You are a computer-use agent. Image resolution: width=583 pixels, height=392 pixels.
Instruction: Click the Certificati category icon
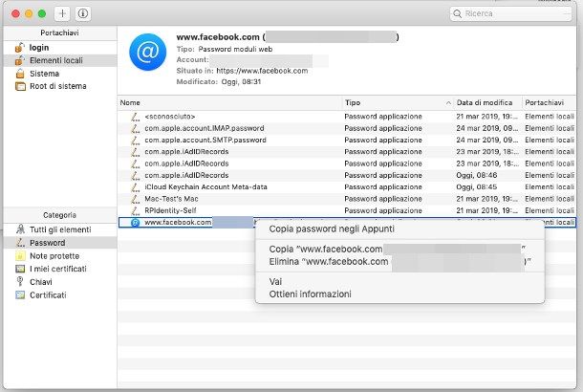pyautogui.click(x=20, y=295)
